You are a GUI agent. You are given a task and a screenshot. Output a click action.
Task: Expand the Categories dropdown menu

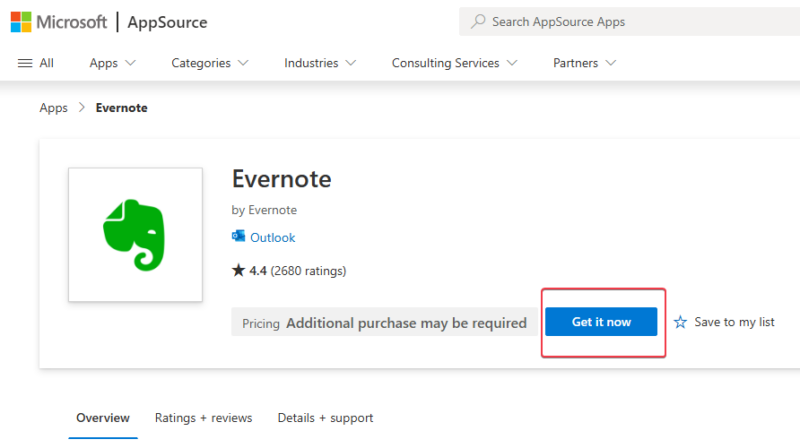[x=210, y=63]
